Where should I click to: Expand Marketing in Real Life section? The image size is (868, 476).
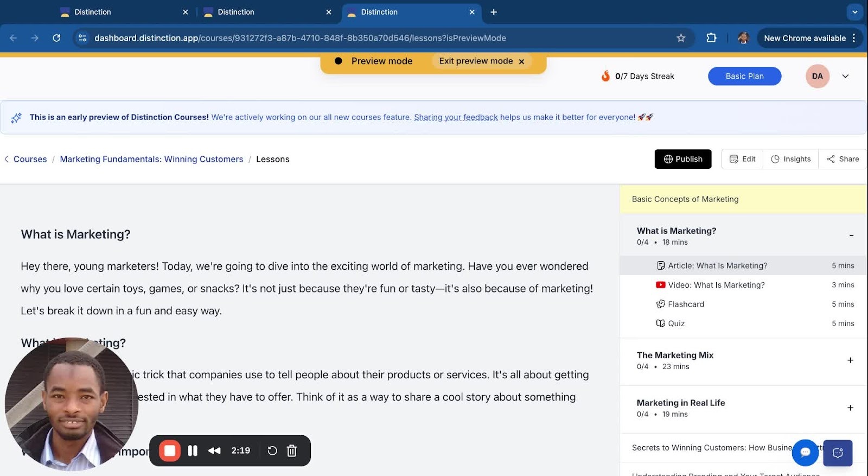(x=850, y=408)
